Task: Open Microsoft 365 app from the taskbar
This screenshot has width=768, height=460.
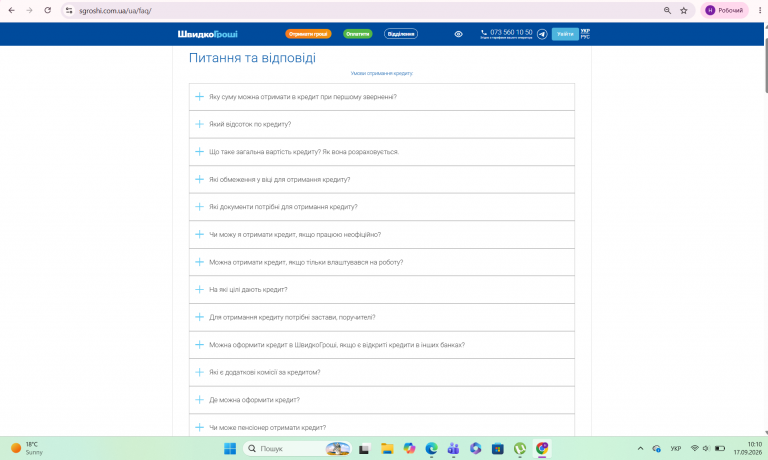Action: (476, 448)
